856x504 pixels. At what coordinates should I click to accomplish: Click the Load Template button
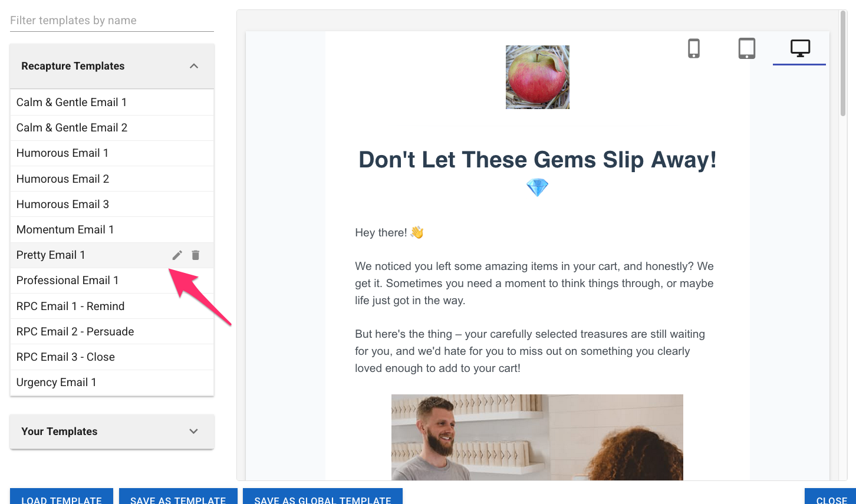point(61,496)
